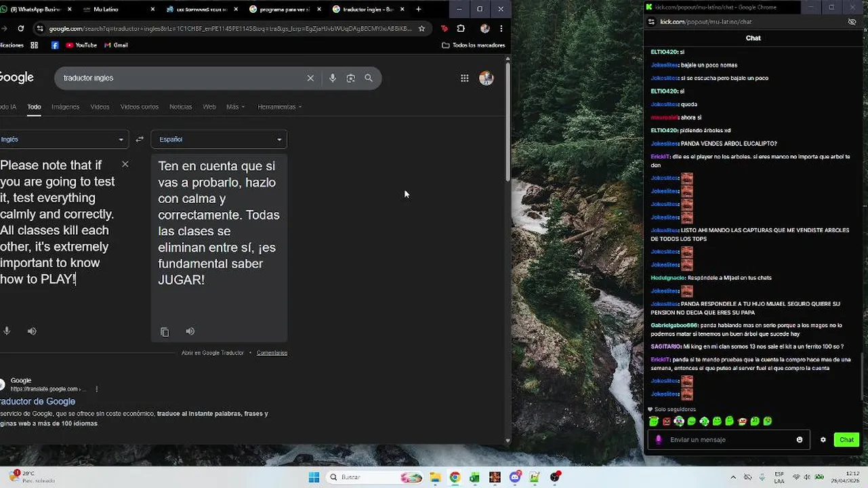Open the Gmail bookmark
Image resolution: width=868 pixels, height=488 pixels.
(x=117, y=45)
